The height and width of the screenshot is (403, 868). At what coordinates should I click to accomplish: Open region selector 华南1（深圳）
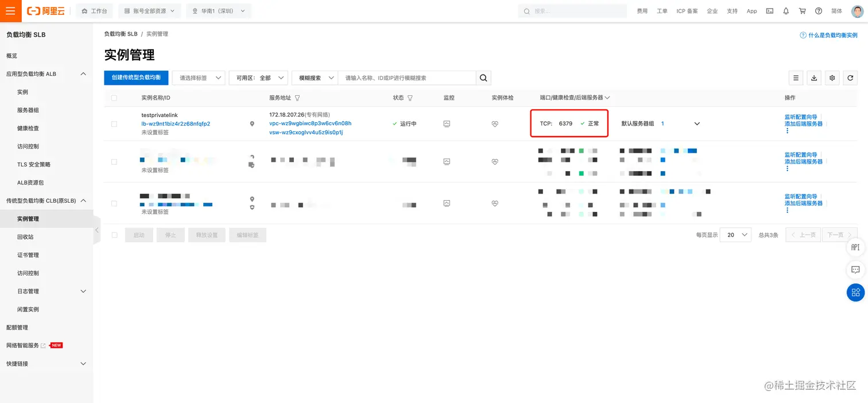coord(219,11)
